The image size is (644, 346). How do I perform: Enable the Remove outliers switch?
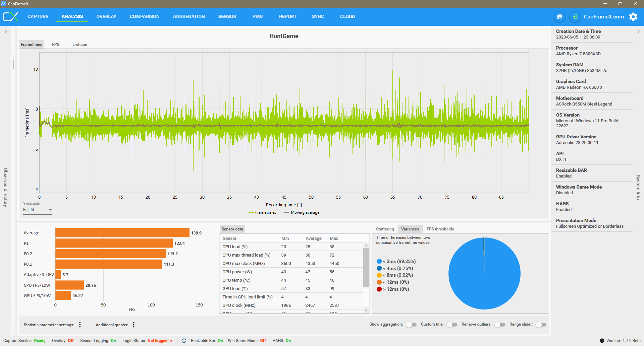500,325
